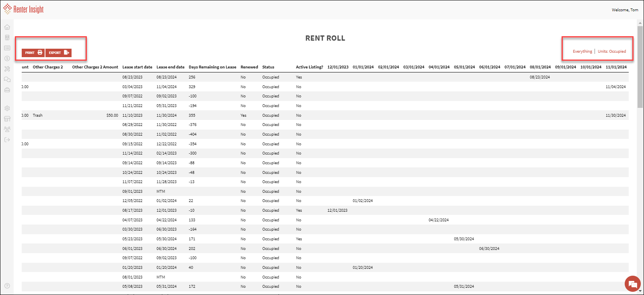The image size is (644, 295).
Task: Click the 12/01/2023 column header
Action: pos(338,67)
